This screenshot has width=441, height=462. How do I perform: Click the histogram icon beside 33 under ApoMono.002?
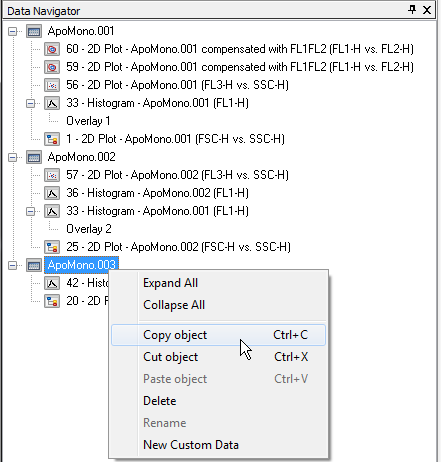click(52, 212)
